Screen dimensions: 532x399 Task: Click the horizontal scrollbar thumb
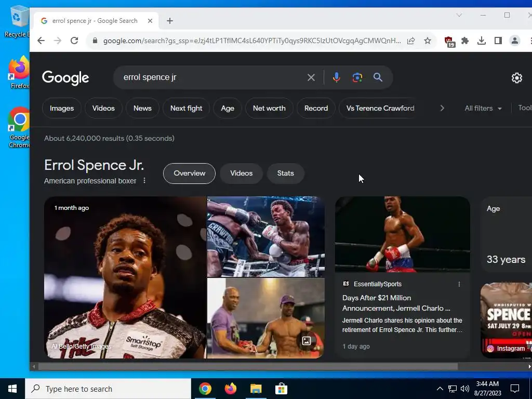pos(248,366)
